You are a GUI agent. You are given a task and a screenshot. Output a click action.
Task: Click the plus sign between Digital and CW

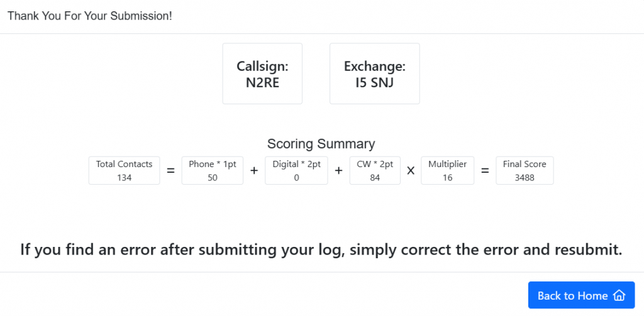click(339, 170)
